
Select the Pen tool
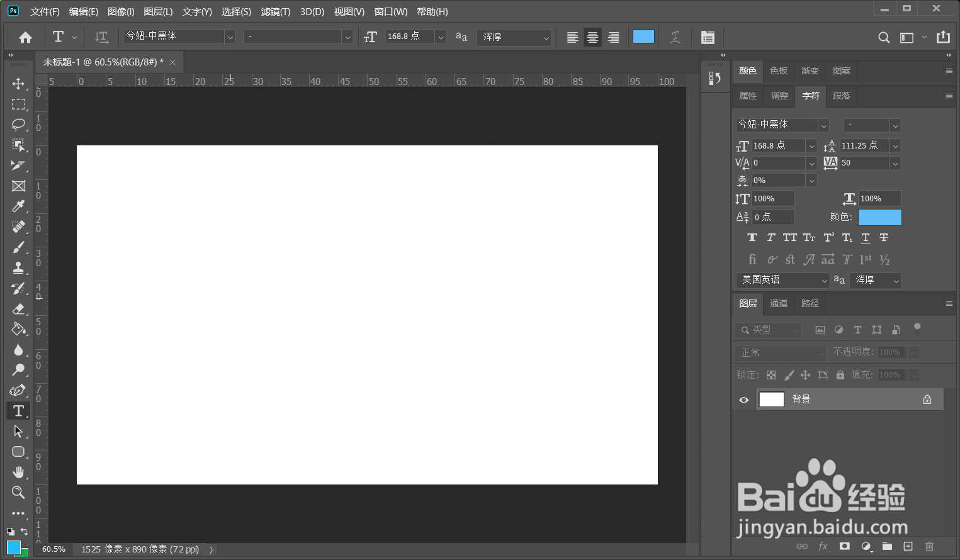click(x=18, y=390)
